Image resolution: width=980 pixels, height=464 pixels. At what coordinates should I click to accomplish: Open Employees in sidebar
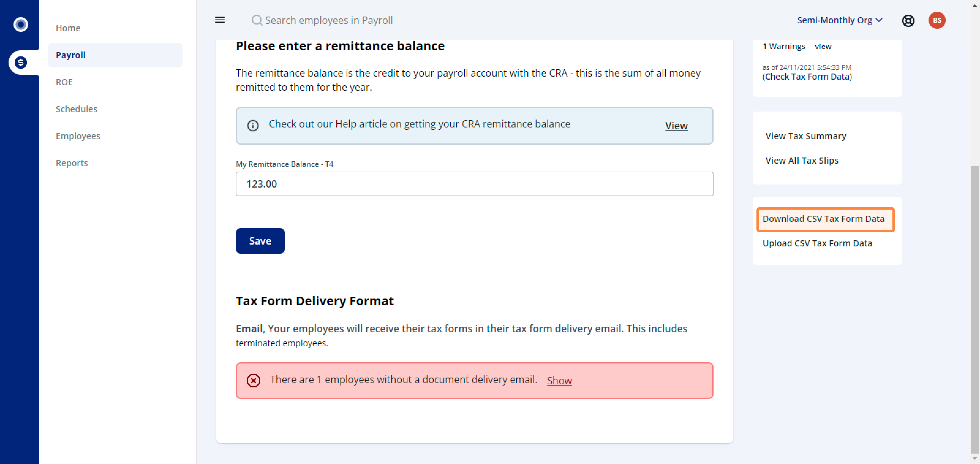78,136
